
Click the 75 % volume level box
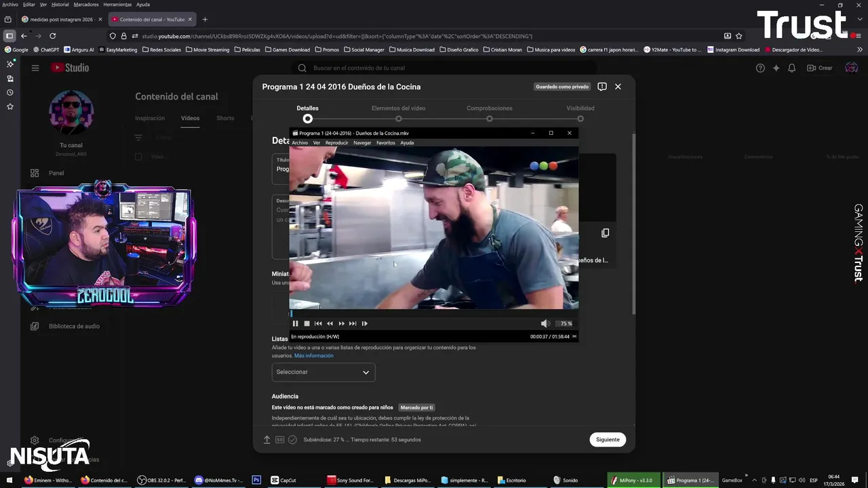[x=566, y=323]
